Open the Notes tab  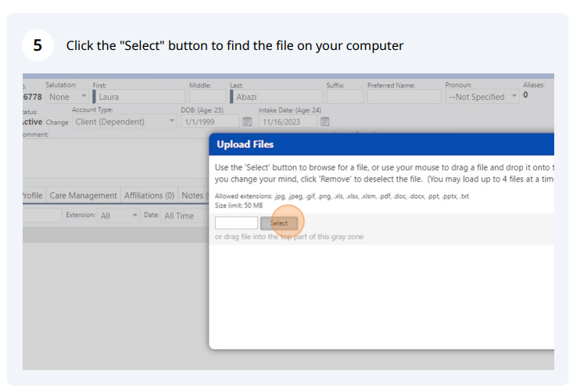[x=194, y=196]
